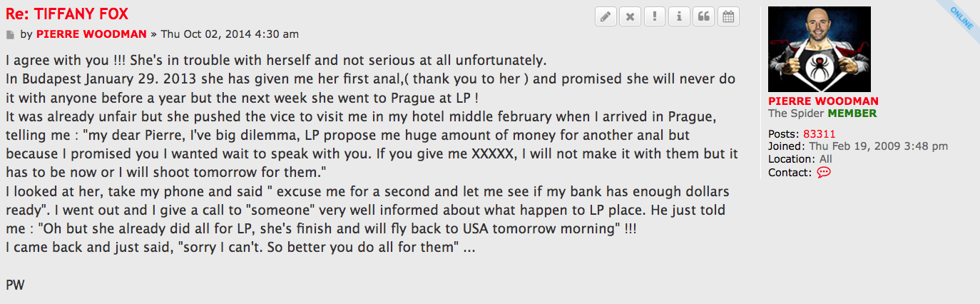Click the 'The Spider' rank title
980x304 pixels.
point(796,113)
